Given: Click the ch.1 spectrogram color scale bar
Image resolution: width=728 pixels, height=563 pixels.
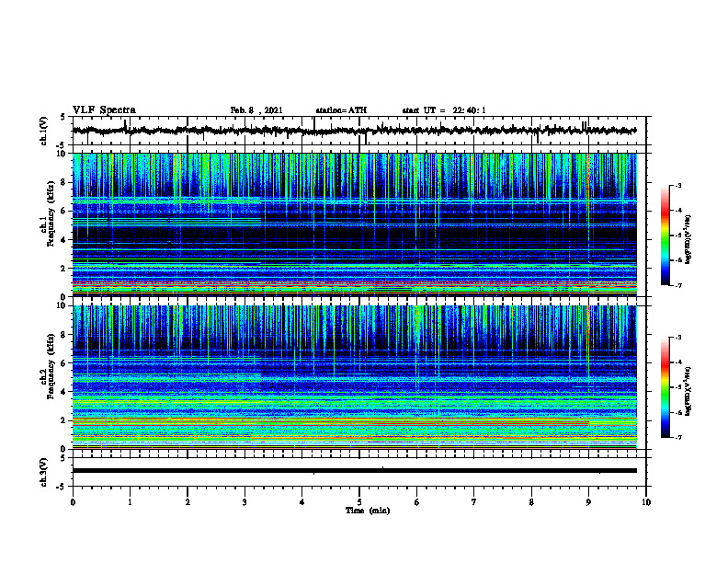Looking at the screenshot, I should pyautogui.click(x=665, y=236).
